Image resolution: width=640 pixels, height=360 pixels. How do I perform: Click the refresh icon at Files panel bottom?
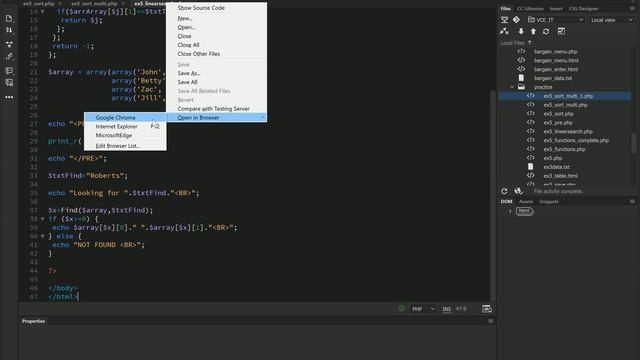[x=504, y=191]
